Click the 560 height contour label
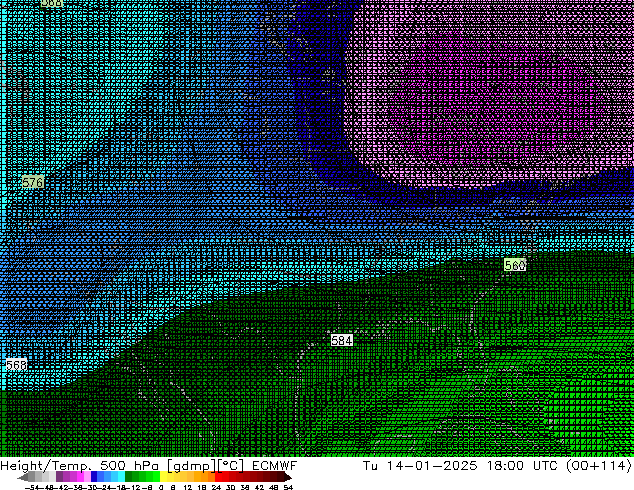 [x=515, y=265]
